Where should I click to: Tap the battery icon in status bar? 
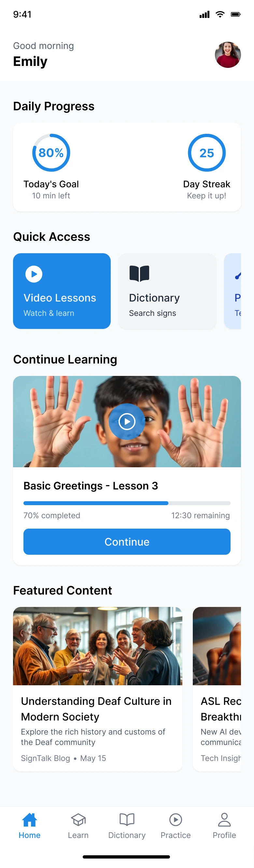pos(235,14)
